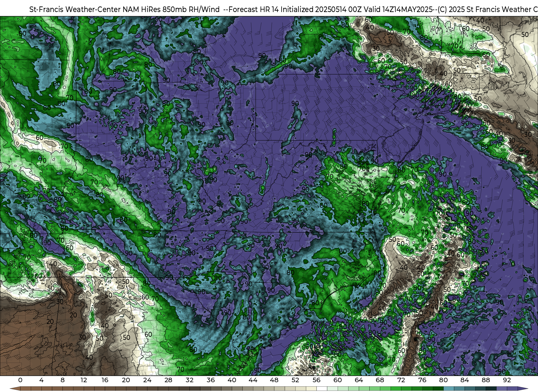Click colorbar label '48'
Image resolution: width=538 pixels, height=392 pixels.
pyautogui.click(x=274, y=380)
